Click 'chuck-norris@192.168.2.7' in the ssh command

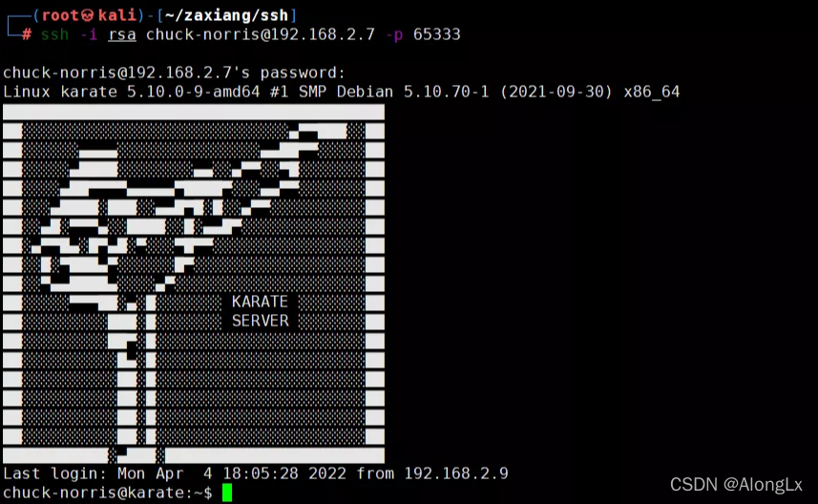[x=261, y=34]
